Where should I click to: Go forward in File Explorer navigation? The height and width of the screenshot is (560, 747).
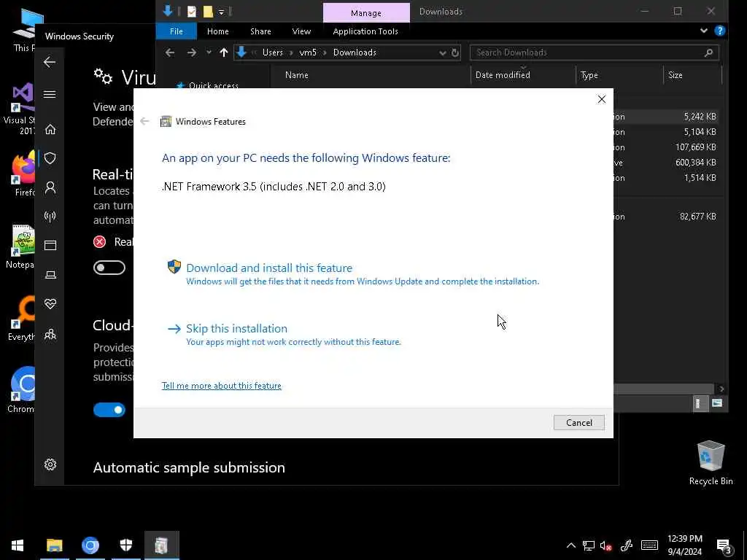[192, 52]
